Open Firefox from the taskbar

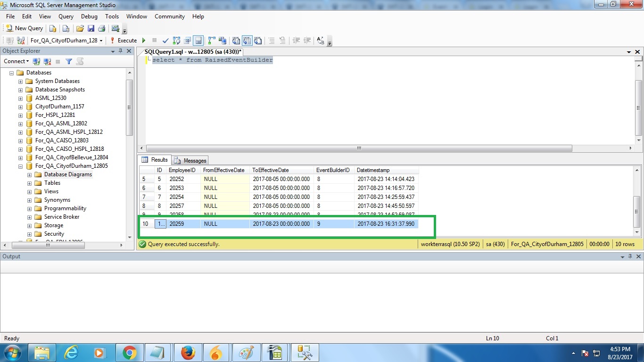[188, 353]
